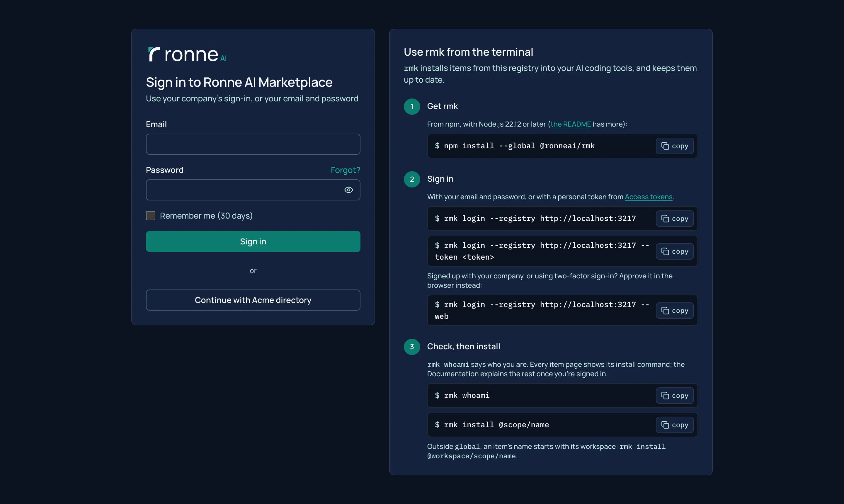Open the README link

571,124
